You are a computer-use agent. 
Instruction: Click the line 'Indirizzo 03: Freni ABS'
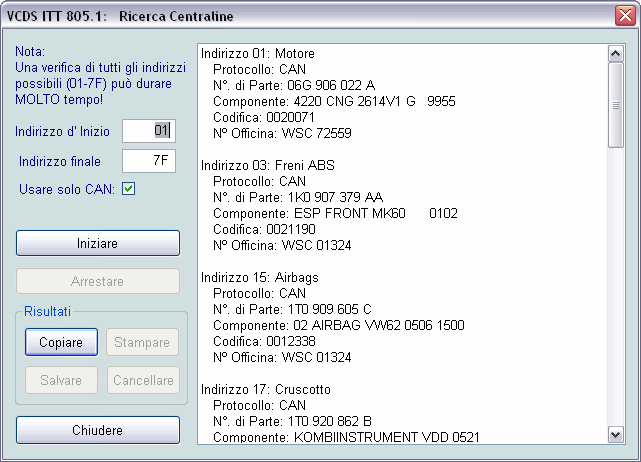[x=267, y=166]
